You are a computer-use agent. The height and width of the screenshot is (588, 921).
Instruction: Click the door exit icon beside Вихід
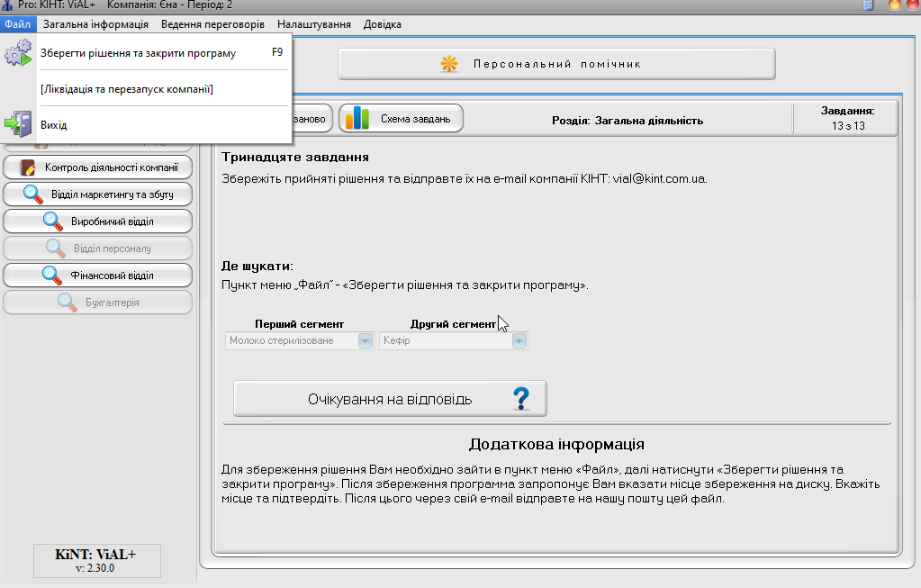tap(18, 124)
